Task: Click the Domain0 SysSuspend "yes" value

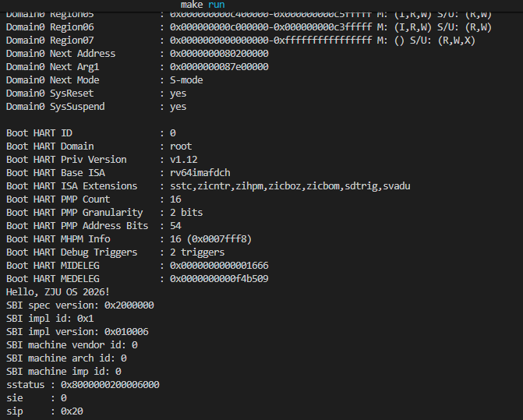Action: tap(178, 107)
